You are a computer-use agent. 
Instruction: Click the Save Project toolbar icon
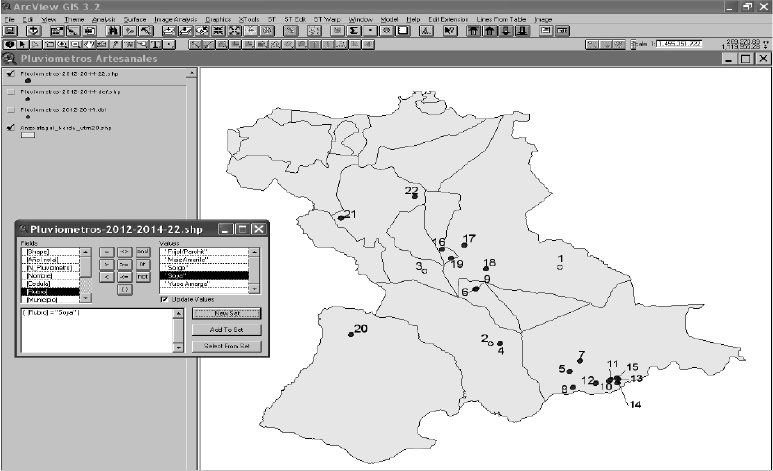click(9, 31)
